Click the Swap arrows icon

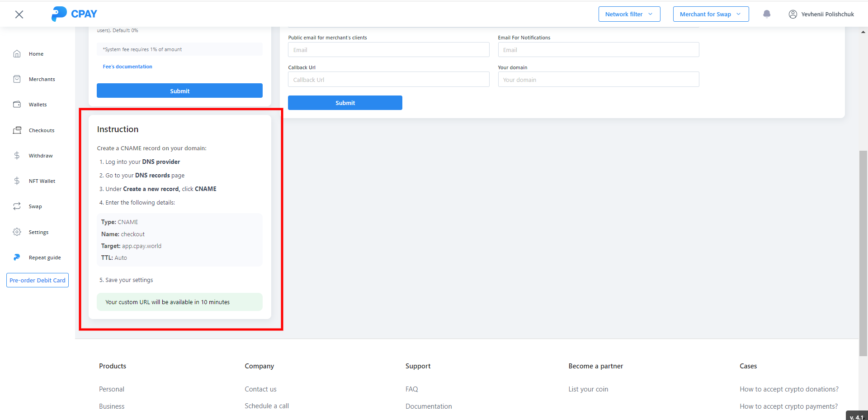pos(17,206)
